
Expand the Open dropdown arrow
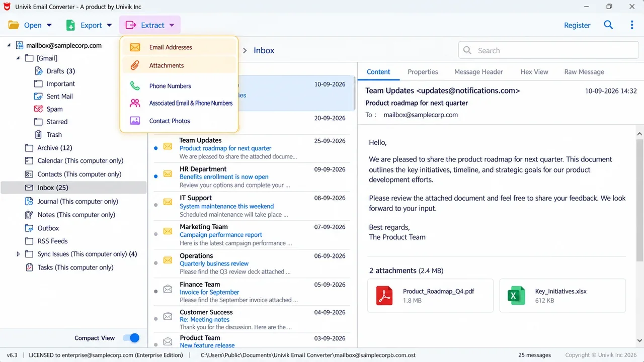pos(49,25)
